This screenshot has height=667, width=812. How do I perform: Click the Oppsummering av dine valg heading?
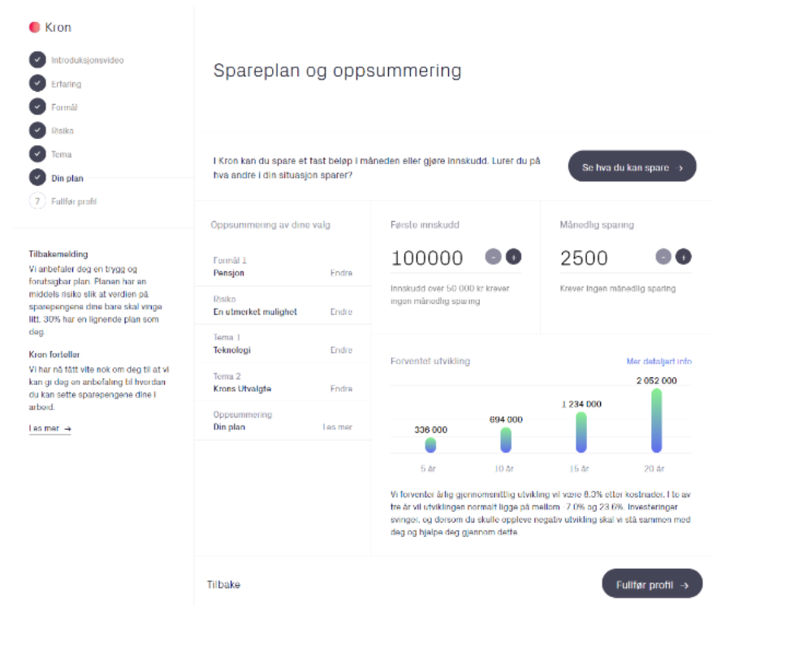point(270,225)
